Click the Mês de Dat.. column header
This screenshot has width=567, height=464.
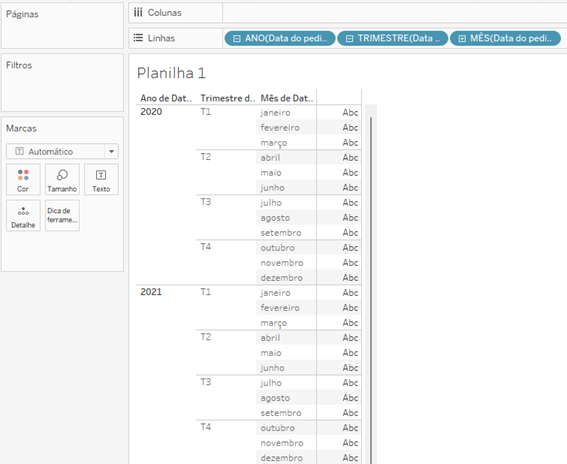coord(287,98)
